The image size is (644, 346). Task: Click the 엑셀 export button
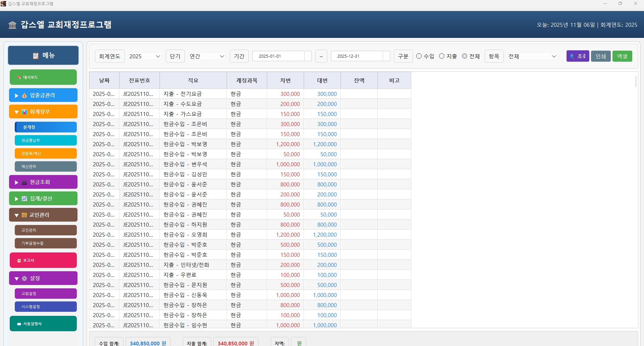pyautogui.click(x=622, y=56)
